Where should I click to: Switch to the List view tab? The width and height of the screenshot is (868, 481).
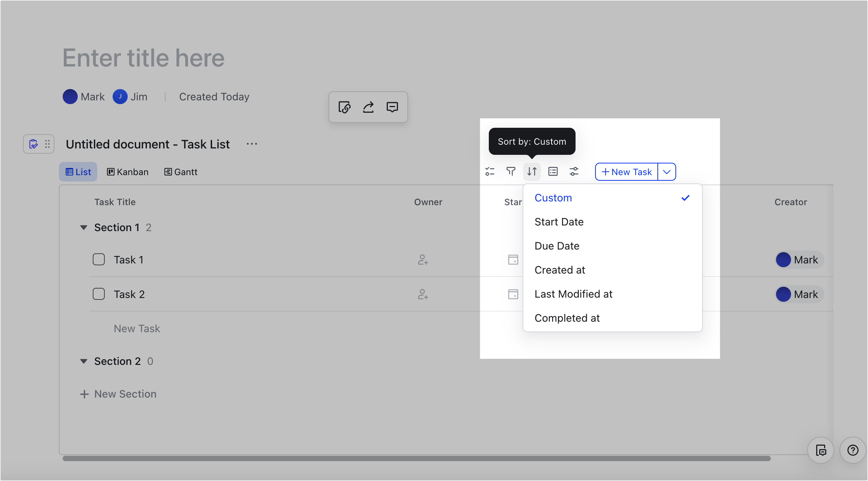78,172
